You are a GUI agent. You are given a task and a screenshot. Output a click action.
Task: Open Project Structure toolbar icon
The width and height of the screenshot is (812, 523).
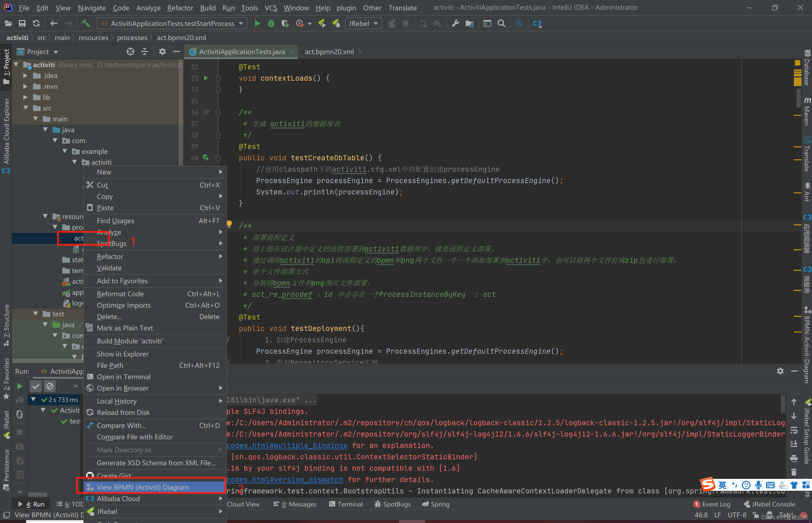click(x=469, y=24)
